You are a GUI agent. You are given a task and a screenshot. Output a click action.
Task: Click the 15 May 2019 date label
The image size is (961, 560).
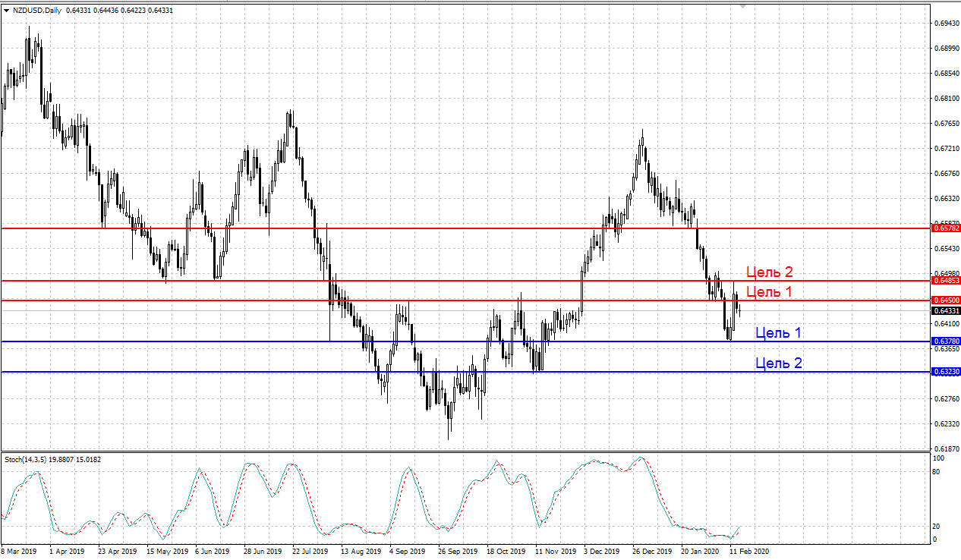click(167, 551)
